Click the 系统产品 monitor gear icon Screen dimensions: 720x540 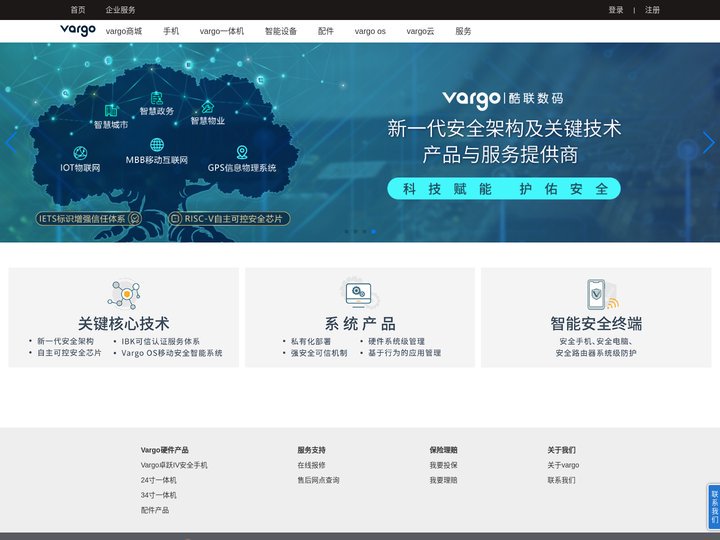359,295
